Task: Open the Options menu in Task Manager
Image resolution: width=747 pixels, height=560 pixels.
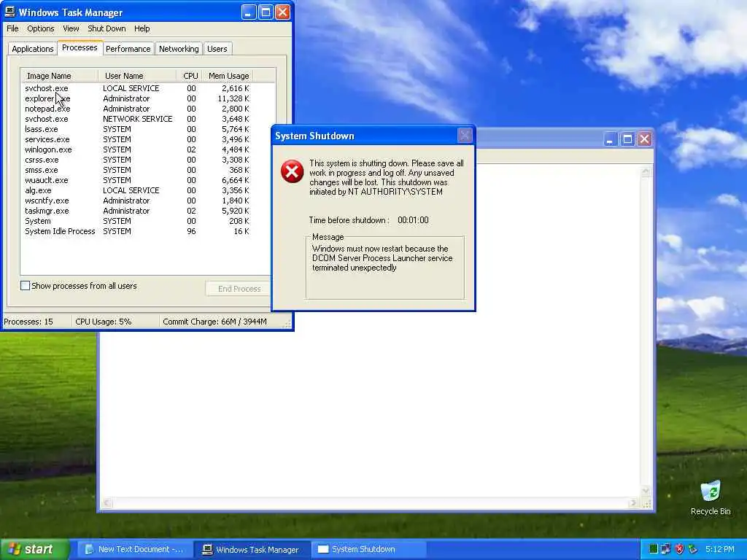Action: (x=41, y=28)
